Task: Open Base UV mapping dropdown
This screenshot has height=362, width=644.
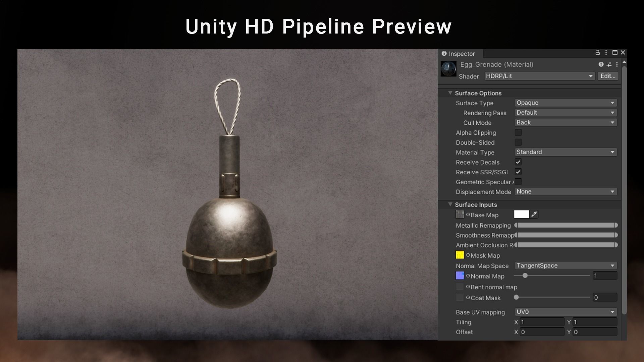Action: (x=566, y=312)
